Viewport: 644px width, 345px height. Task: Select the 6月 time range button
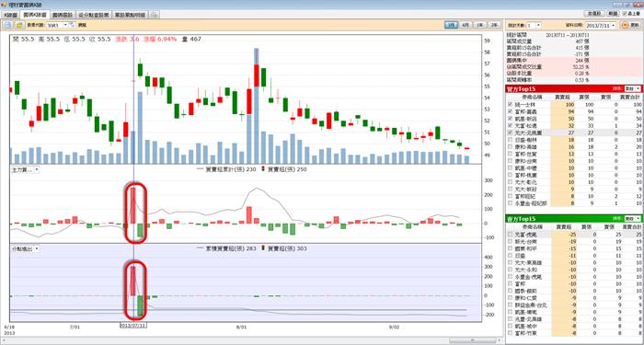(x=466, y=25)
